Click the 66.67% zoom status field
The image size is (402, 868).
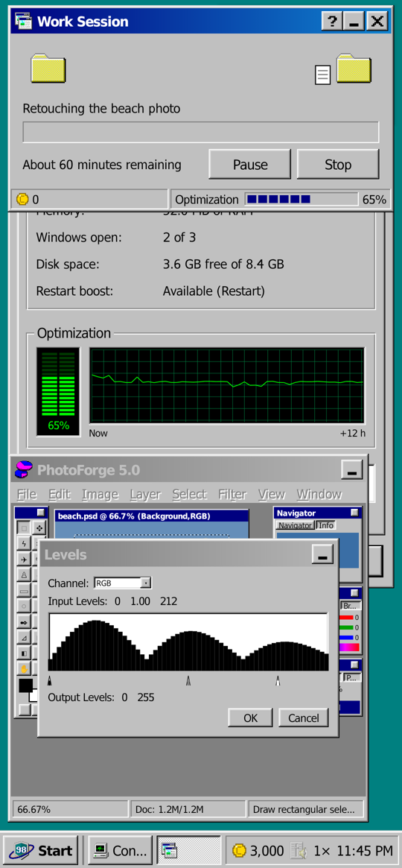tap(69, 809)
